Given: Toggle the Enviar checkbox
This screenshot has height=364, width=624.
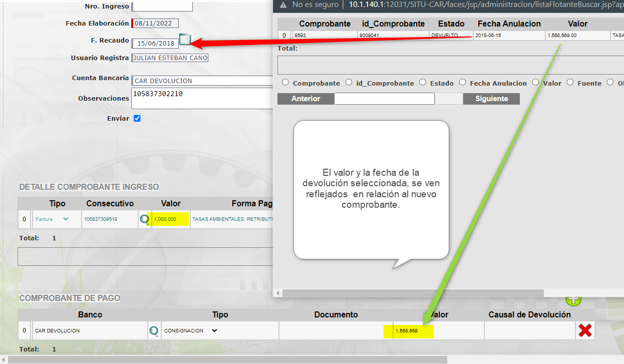Looking at the screenshot, I should 137,119.
